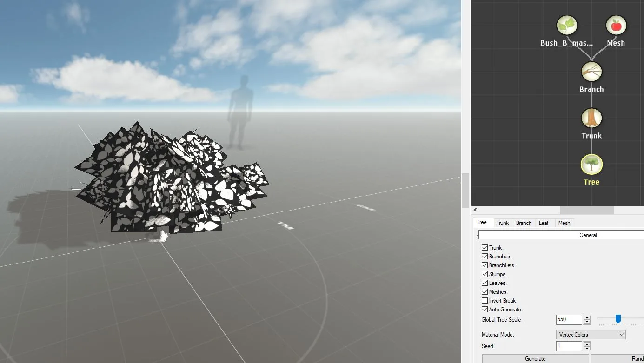644x363 pixels.
Task: Click the Tree node label
Action: pos(591,182)
